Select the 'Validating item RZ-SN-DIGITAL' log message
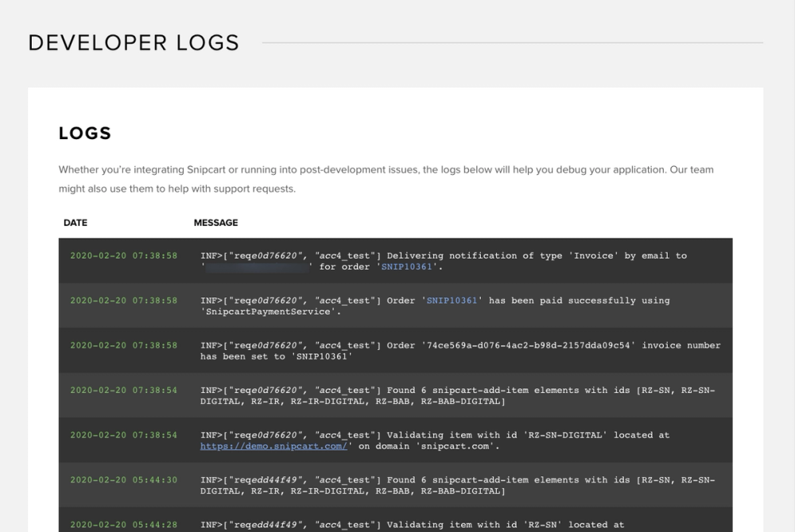795x532 pixels. [434, 436]
